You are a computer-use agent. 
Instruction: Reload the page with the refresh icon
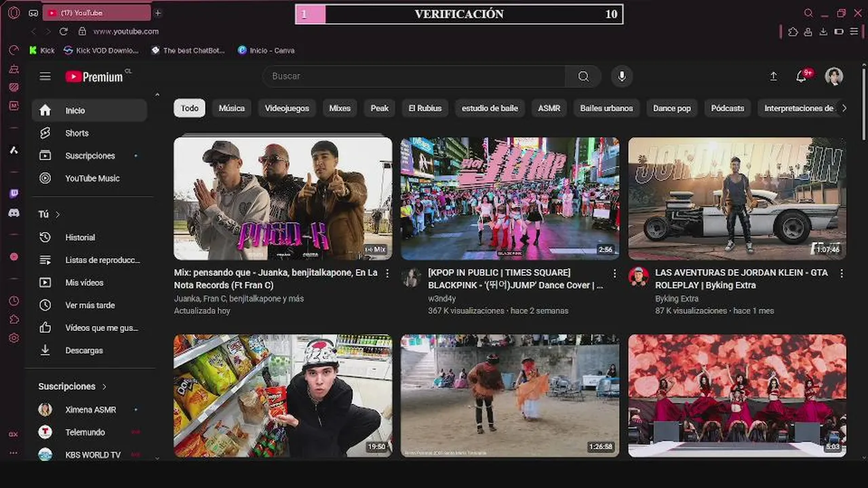[x=64, y=31]
